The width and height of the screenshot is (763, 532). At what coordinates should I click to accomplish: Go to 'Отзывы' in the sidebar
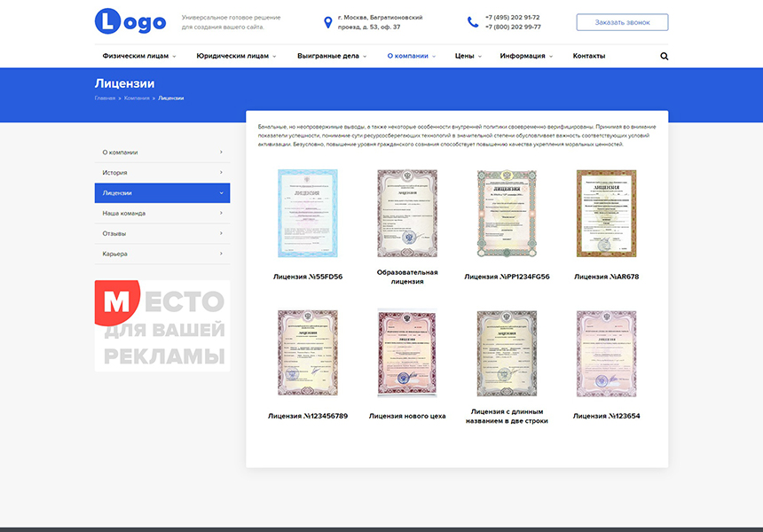161,234
